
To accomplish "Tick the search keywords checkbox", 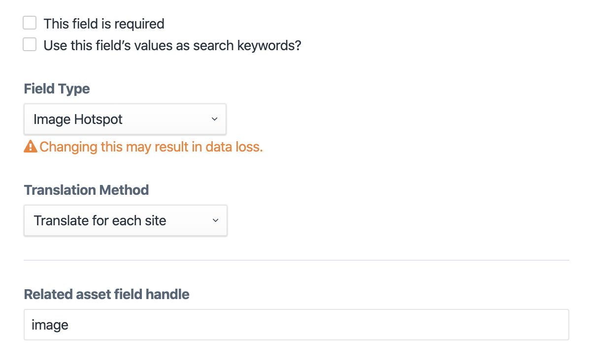I will point(30,45).
